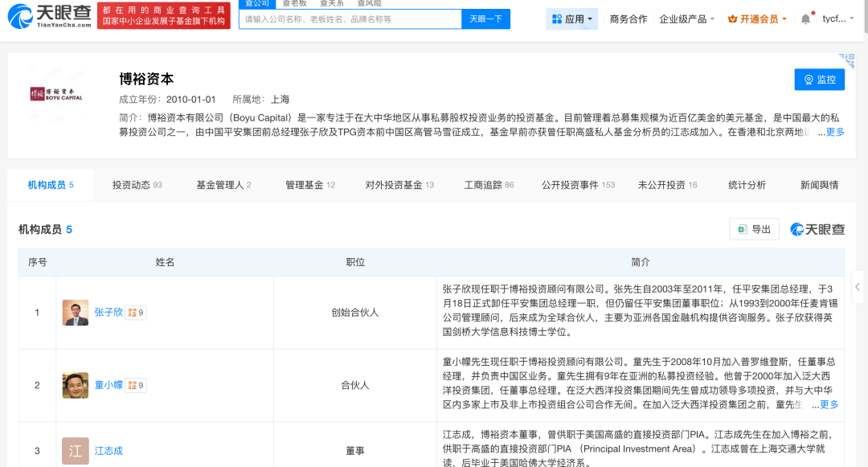Open the 投资动态 tab
This screenshot has height=467, width=868.
(129, 184)
